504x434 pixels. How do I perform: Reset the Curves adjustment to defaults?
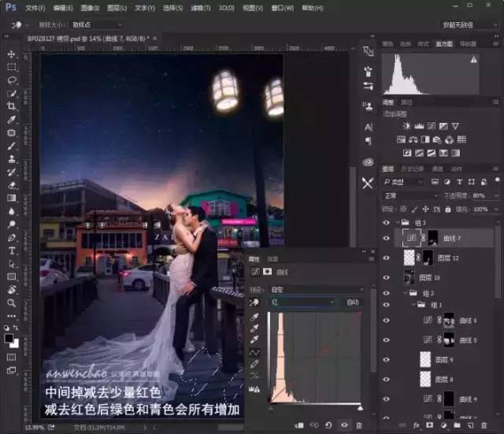pyautogui.click(x=328, y=425)
